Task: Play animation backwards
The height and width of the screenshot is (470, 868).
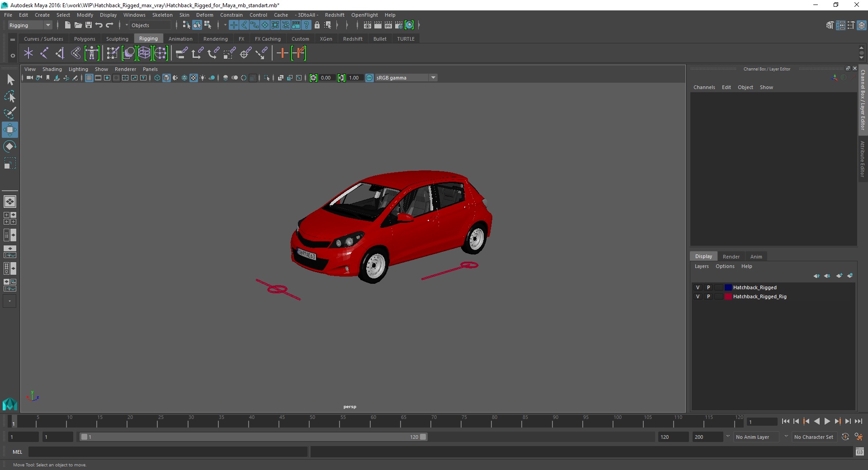Action: click(816, 421)
